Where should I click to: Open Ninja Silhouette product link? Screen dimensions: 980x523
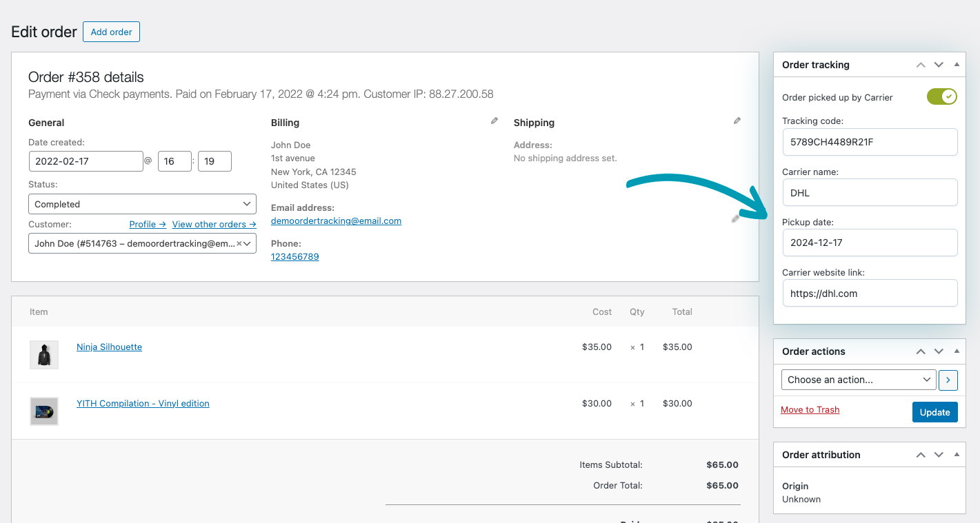[x=109, y=347]
